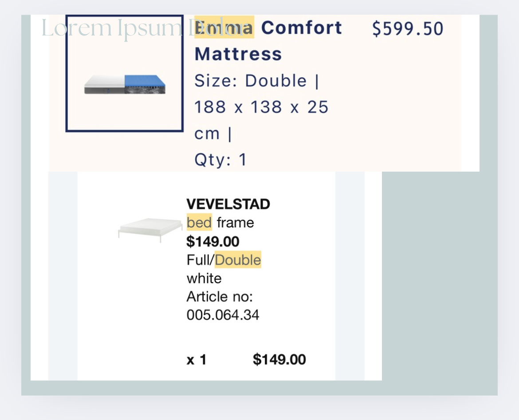
Task: Click the $599.50 mattress price
Action: [408, 28]
